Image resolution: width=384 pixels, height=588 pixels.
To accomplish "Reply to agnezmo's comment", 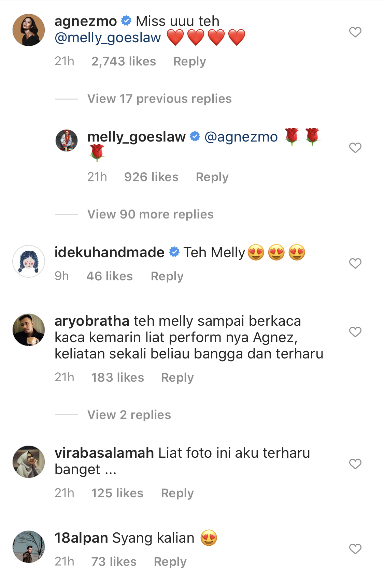I will (189, 61).
